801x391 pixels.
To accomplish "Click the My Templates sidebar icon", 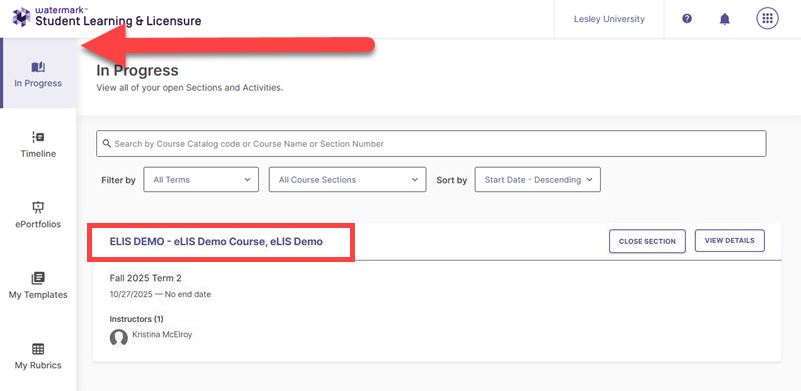I will click(38, 278).
